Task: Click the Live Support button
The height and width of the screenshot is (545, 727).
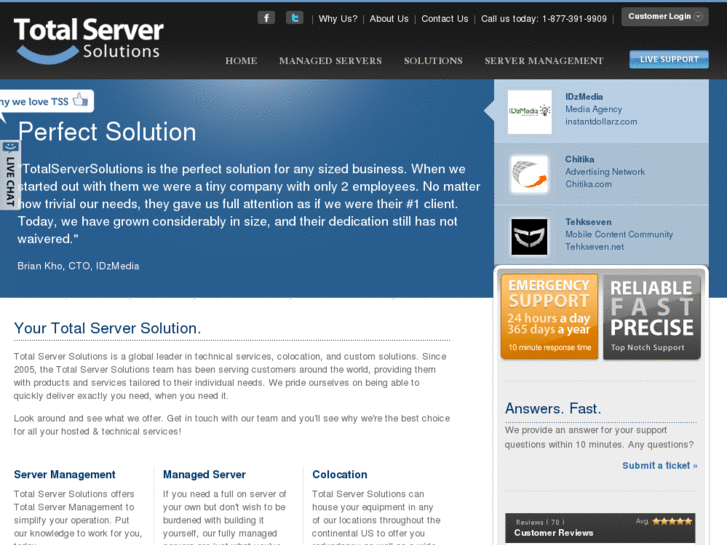Action: coord(669,59)
